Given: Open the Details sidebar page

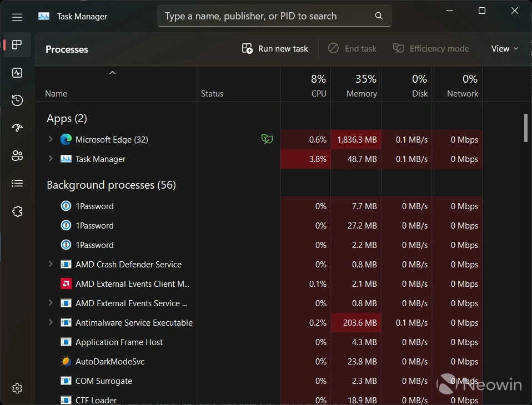Looking at the screenshot, I should point(17,183).
